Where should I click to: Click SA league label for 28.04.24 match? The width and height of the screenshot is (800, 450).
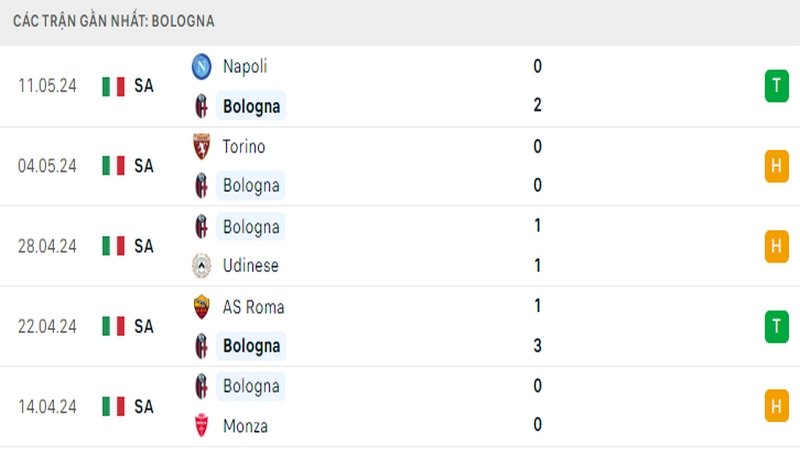pos(144,246)
